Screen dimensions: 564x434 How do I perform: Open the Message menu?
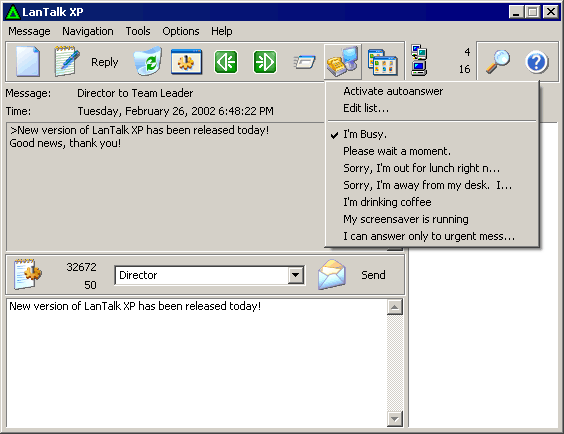pyautogui.click(x=29, y=31)
